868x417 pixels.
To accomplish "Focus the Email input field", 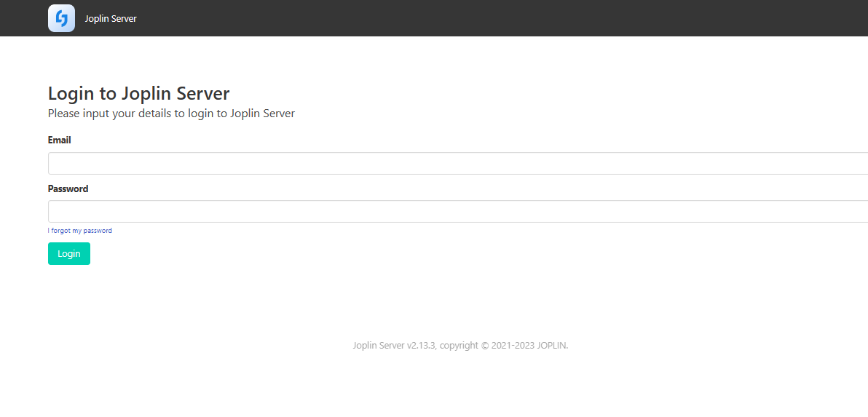I will 458,163.
